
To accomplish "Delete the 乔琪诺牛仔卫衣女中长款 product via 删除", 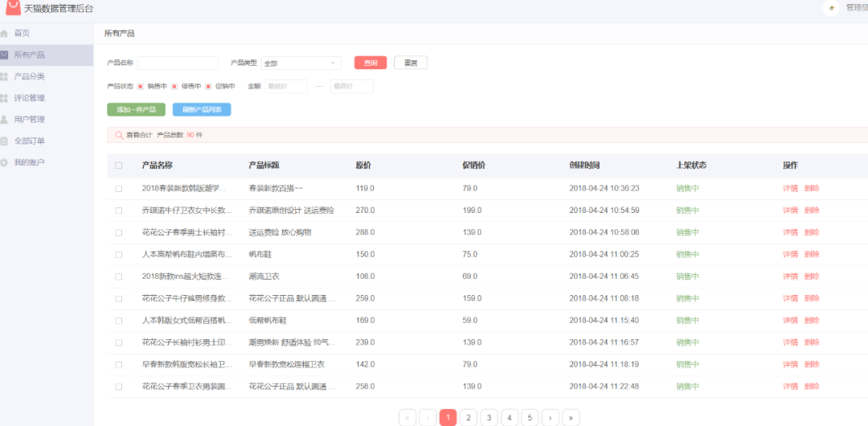I will pyautogui.click(x=812, y=211).
